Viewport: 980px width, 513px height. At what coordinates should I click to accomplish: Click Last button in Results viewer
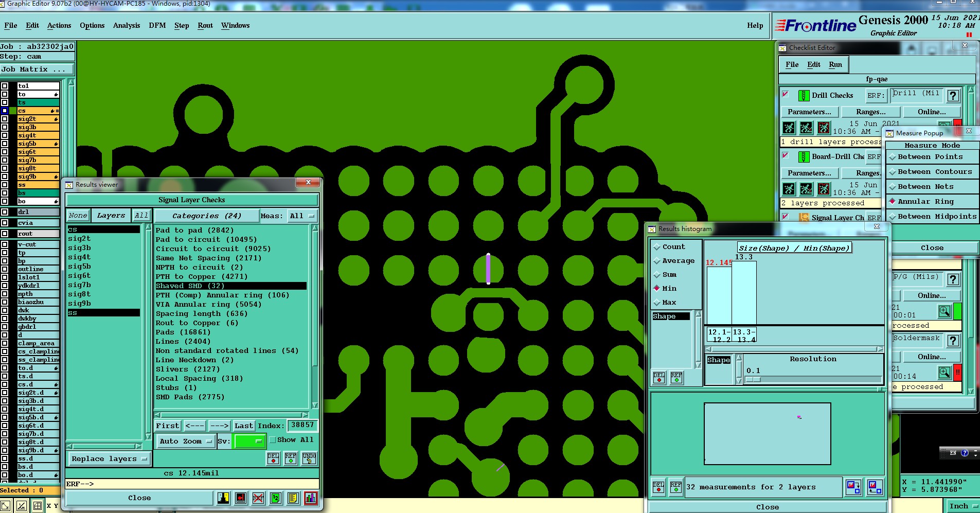pyautogui.click(x=244, y=426)
